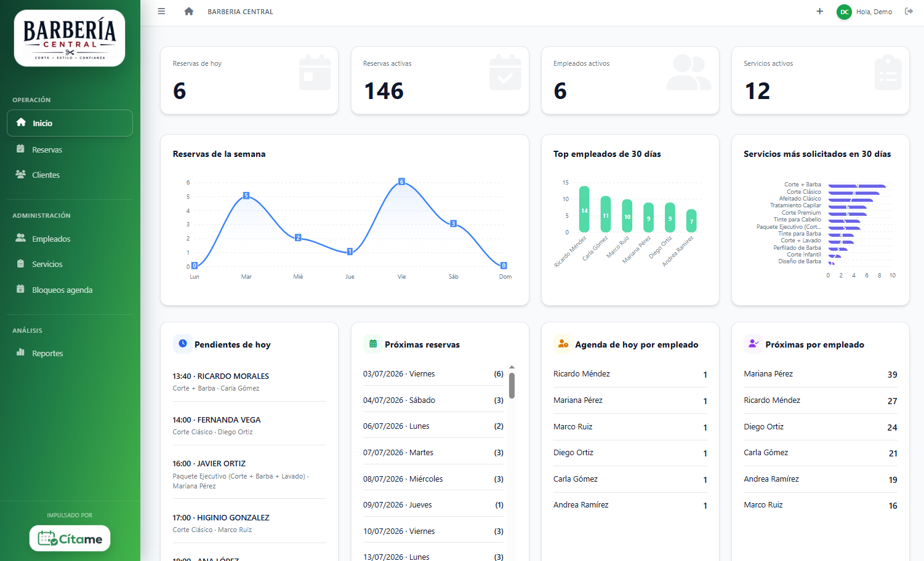Screen dimensions: 924x561
Task: Click the Saturday data point labeled 3
Action: [453, 223]
